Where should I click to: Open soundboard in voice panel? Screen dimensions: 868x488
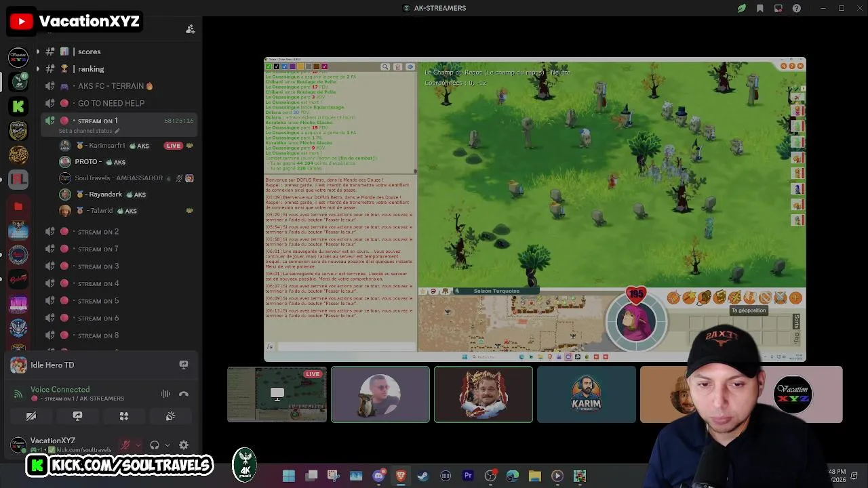pyautogui.click(x=170, y=416)
